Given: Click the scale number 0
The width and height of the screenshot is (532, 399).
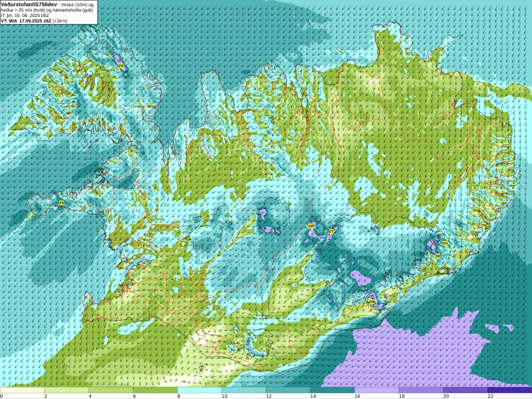Looking at the screenshot, I should click(2, 396).
